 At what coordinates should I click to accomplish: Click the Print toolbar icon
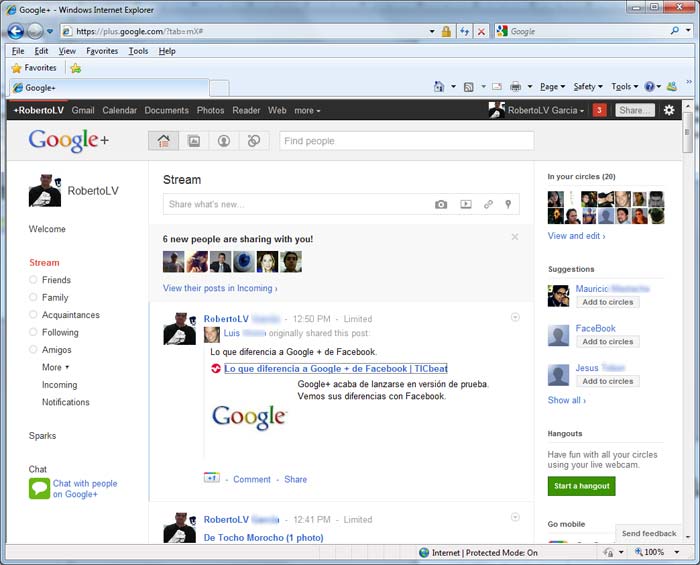click(x=515, y=87)
